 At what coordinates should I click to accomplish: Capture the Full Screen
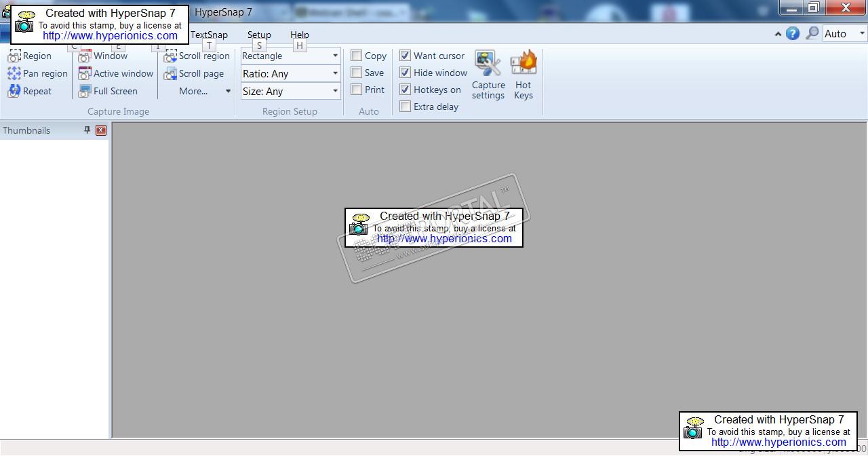tap(108, 91)
